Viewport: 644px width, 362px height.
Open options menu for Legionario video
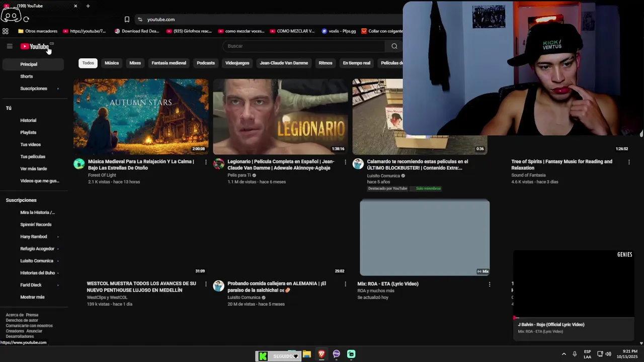point(345,162)
